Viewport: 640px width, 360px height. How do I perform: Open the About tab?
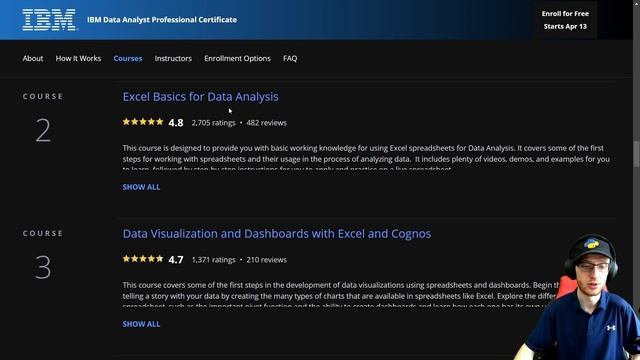(x=33, y=58)
